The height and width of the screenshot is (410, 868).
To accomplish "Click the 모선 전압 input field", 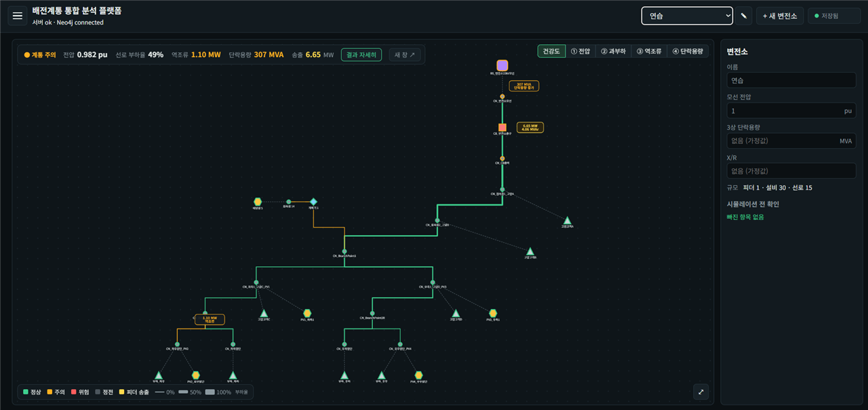I will pyautogui.click(x=791, y=111).
